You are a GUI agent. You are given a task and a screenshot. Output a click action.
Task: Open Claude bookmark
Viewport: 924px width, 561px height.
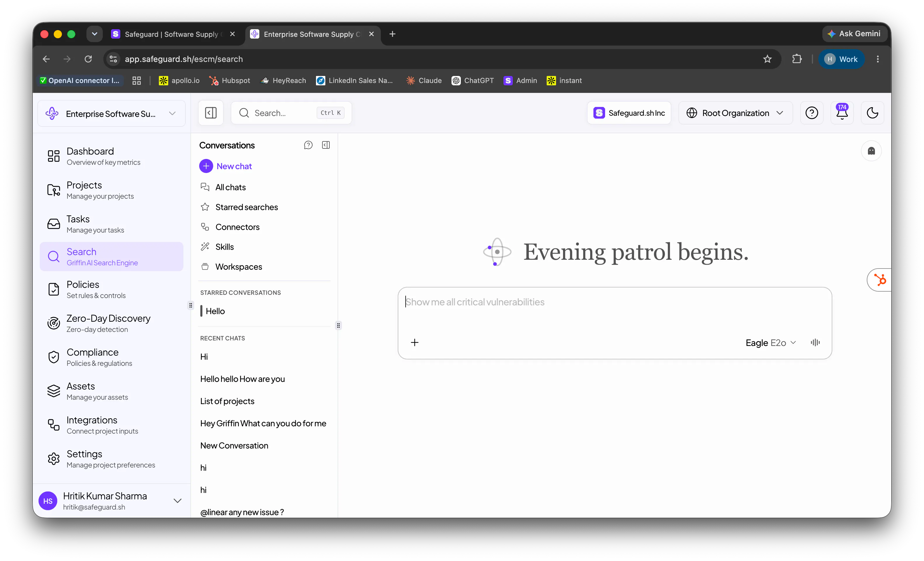(x=424, y=80)
